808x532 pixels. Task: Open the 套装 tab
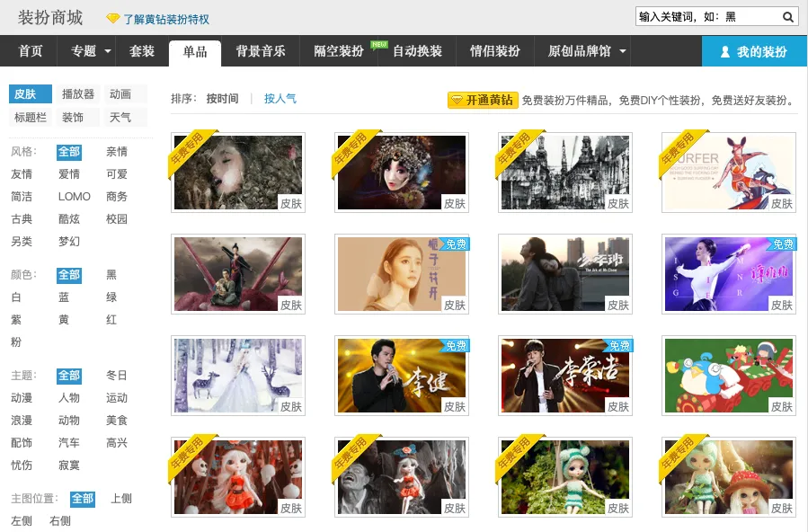pos(142,51)
